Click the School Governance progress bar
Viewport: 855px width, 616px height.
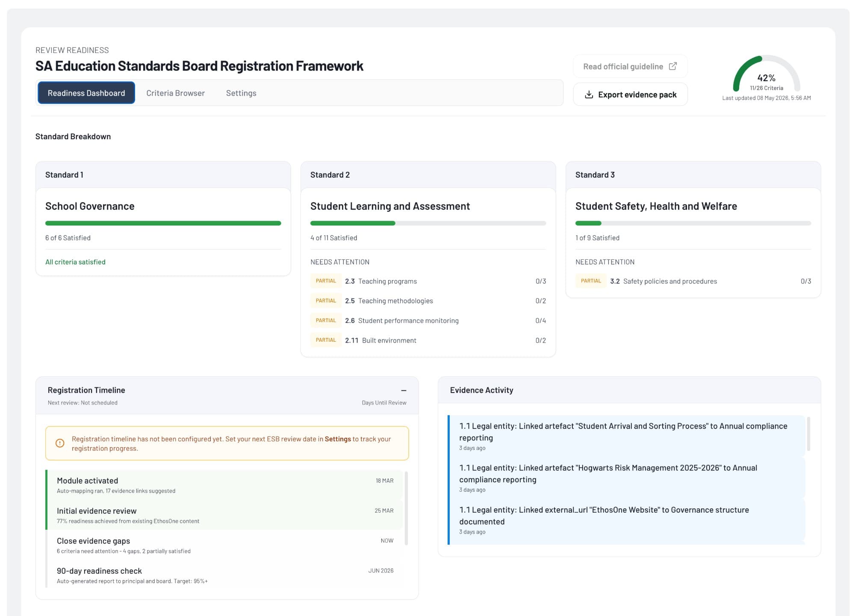click(163, 223)
